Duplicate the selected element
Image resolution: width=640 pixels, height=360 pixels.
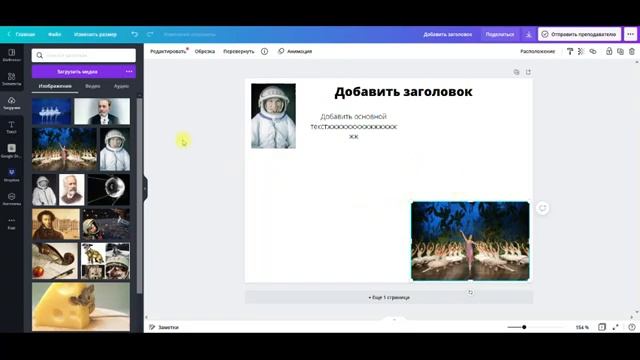pyautogui.click(x=620, y=51)
